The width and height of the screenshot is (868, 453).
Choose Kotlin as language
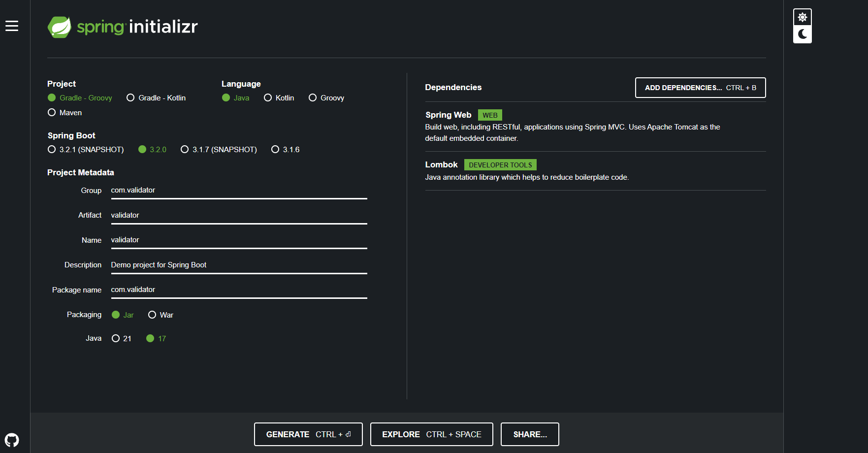coord(279,98)
